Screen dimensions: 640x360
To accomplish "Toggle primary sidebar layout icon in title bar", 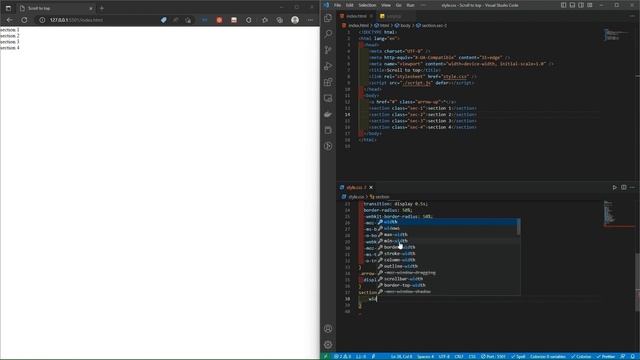I will [x=564, y=5].
